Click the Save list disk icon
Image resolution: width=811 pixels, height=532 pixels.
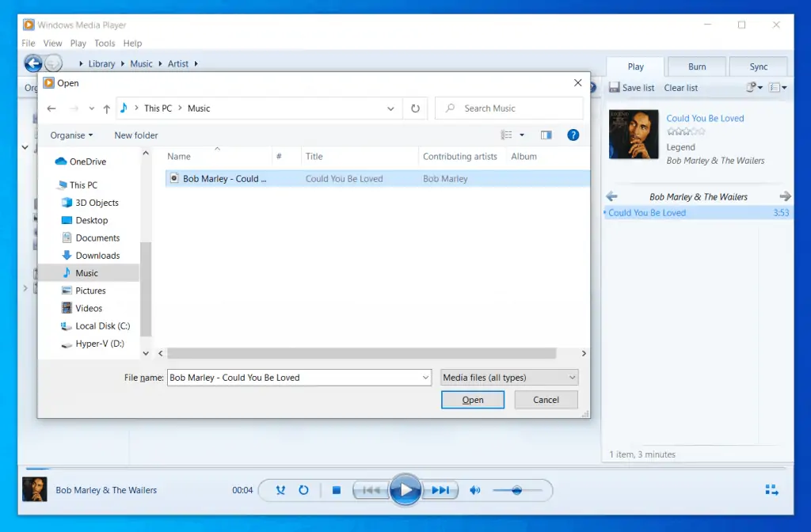pos(614,87)
